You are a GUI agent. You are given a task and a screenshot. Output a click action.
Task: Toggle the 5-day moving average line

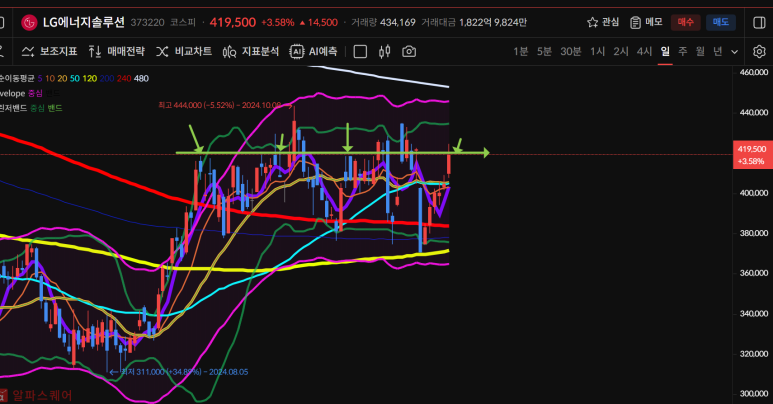pyautogui.click(x=40, y=78)
